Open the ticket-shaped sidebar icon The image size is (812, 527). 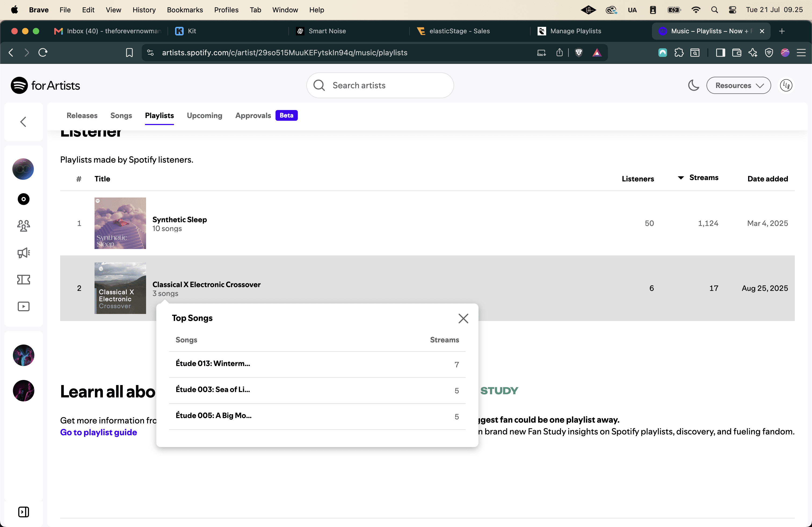click(24, 280)
